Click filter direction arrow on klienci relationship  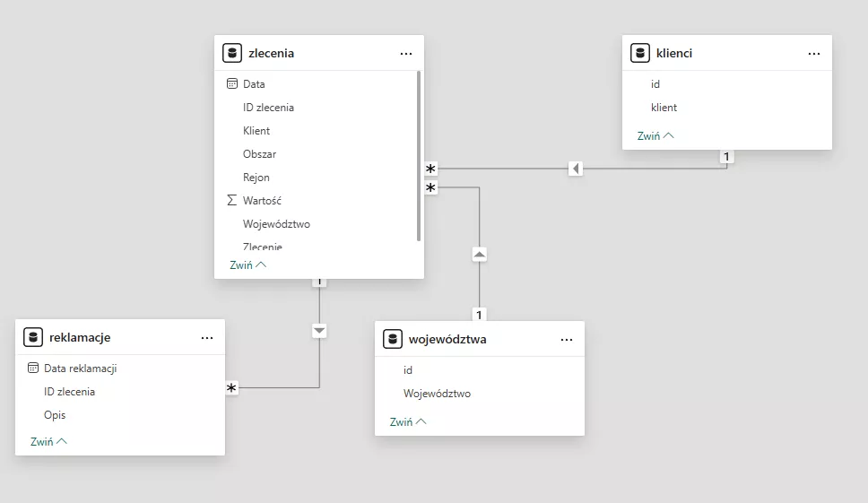(x=576, y=169)
